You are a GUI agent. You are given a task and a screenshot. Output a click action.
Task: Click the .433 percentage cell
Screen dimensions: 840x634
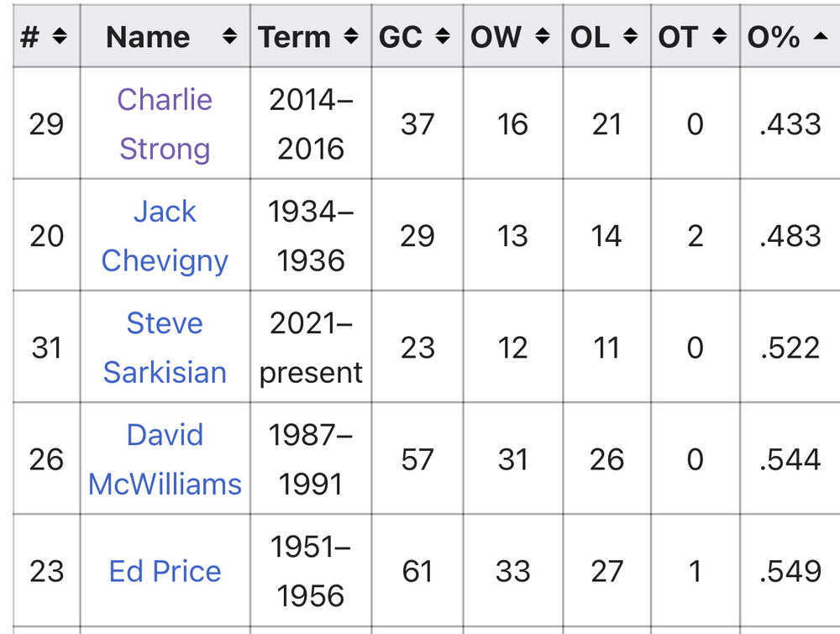[x=790, y=123]
